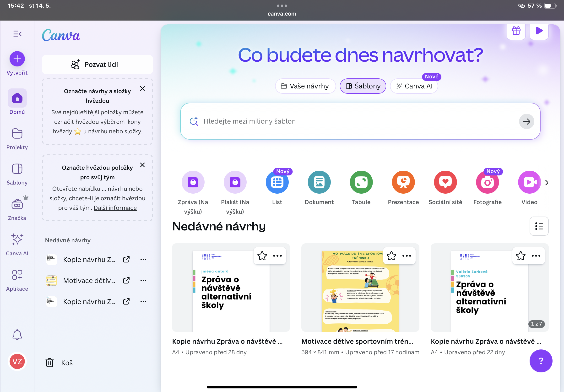Click the purple Vytvořit plus button
This screenshot has height=392, width=564.
[x=17, y=59]
